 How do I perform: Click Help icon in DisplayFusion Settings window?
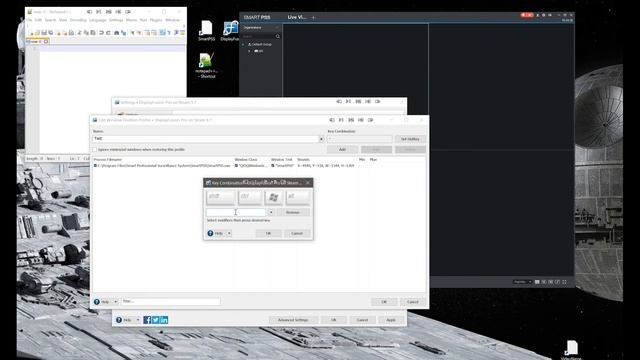[119, 320]
